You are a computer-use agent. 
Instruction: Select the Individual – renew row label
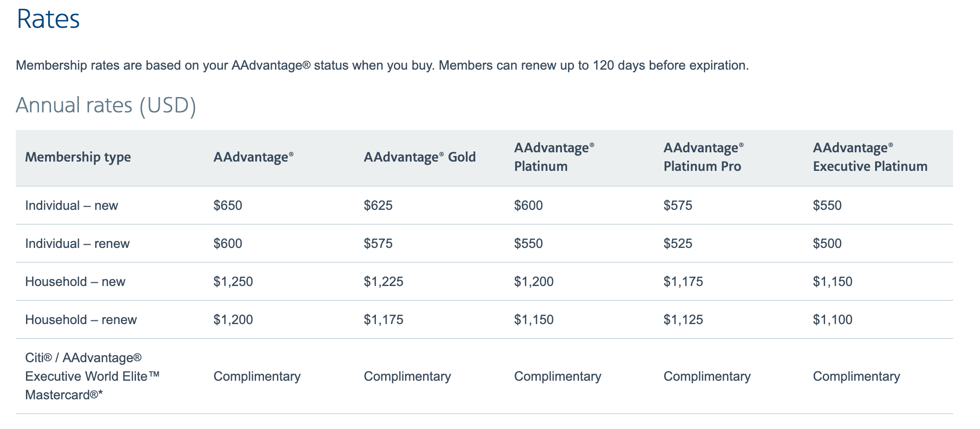(x=77, y=244)
